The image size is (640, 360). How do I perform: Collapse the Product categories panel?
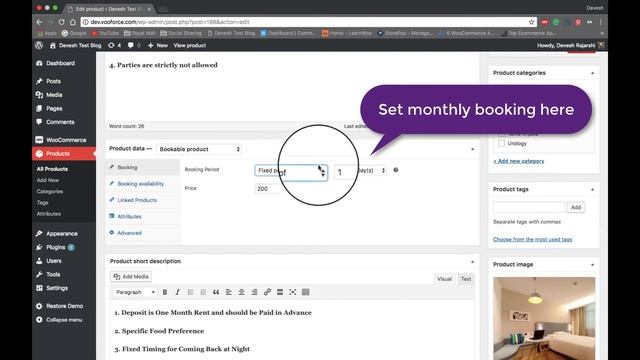[592, 73]
